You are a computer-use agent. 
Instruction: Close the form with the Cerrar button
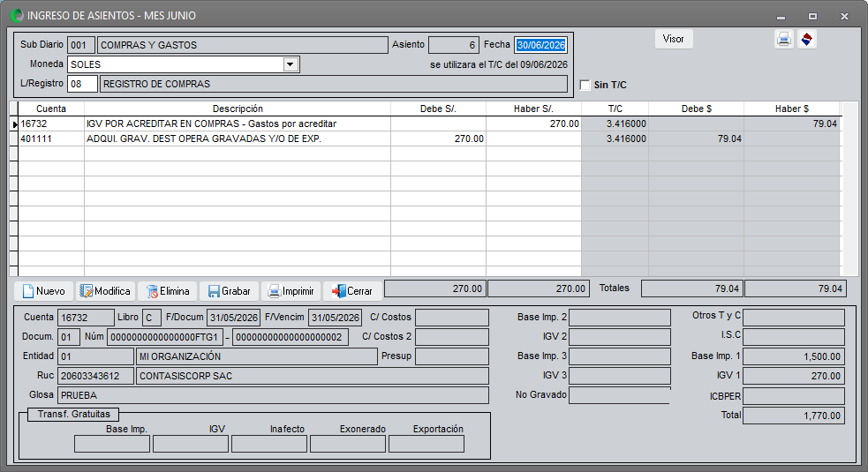click(352, 291)
